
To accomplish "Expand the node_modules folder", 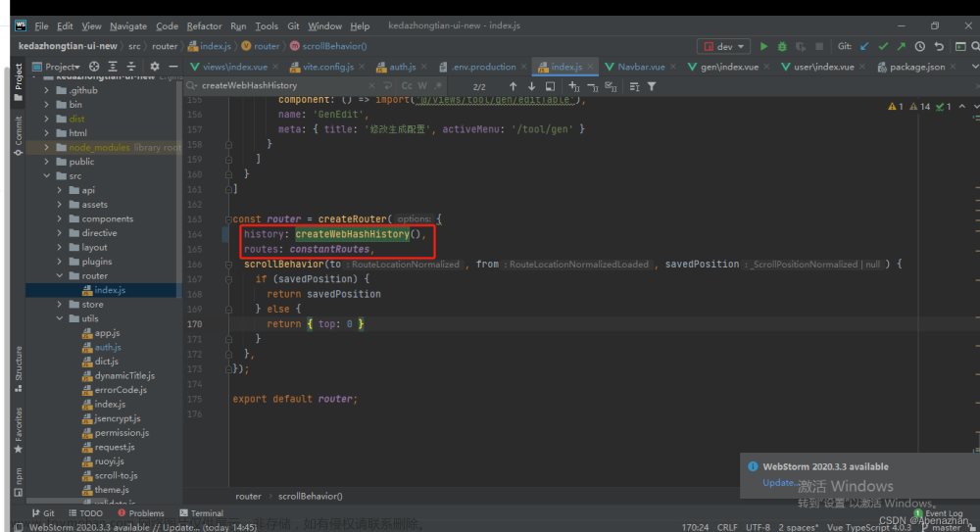I will tap(46, 148).
